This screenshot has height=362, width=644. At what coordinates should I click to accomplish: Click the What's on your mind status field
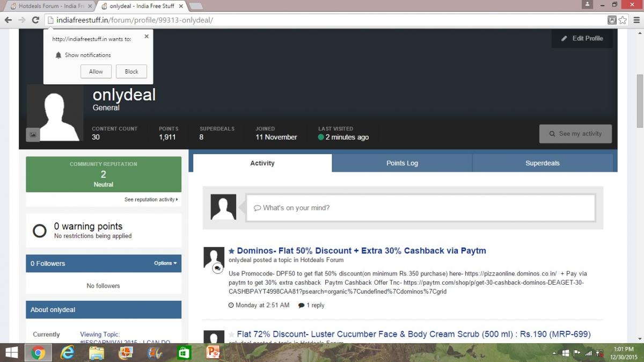coord(421,208)
